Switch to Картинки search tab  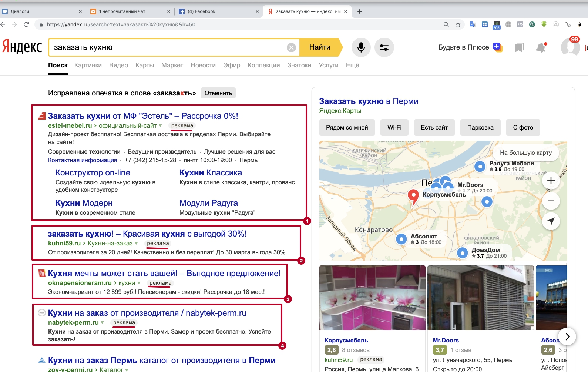tap(88, 65)
